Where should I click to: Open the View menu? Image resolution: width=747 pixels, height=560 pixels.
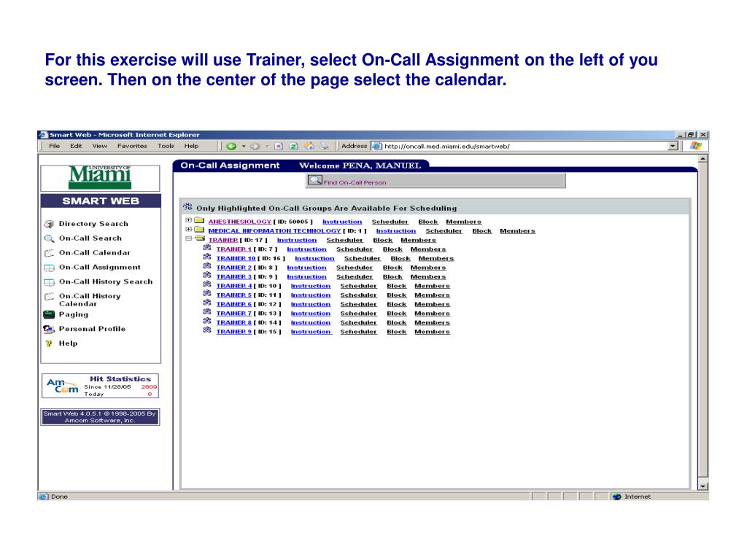click(99, 146)
